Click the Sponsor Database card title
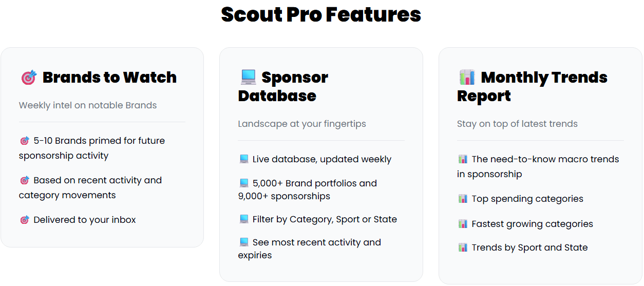 283,87
